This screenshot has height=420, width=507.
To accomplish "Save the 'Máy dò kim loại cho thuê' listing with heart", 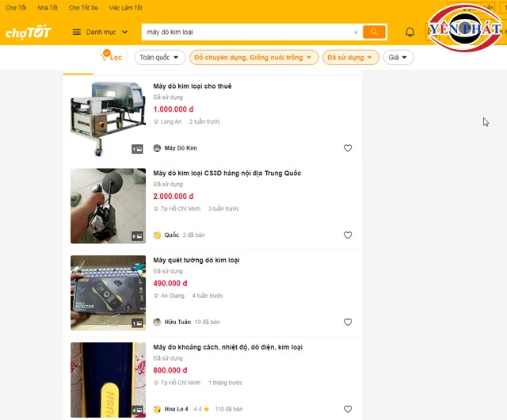I will [x=348, y=148].
